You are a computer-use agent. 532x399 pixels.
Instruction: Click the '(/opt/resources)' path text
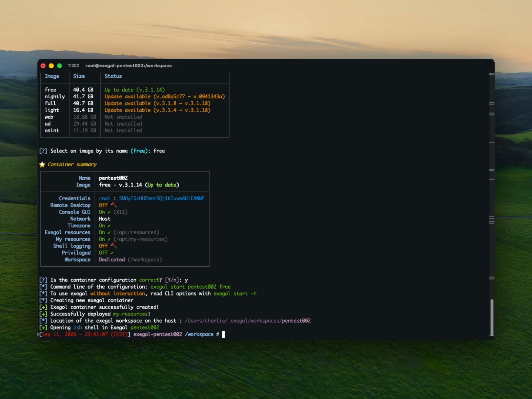136,232
